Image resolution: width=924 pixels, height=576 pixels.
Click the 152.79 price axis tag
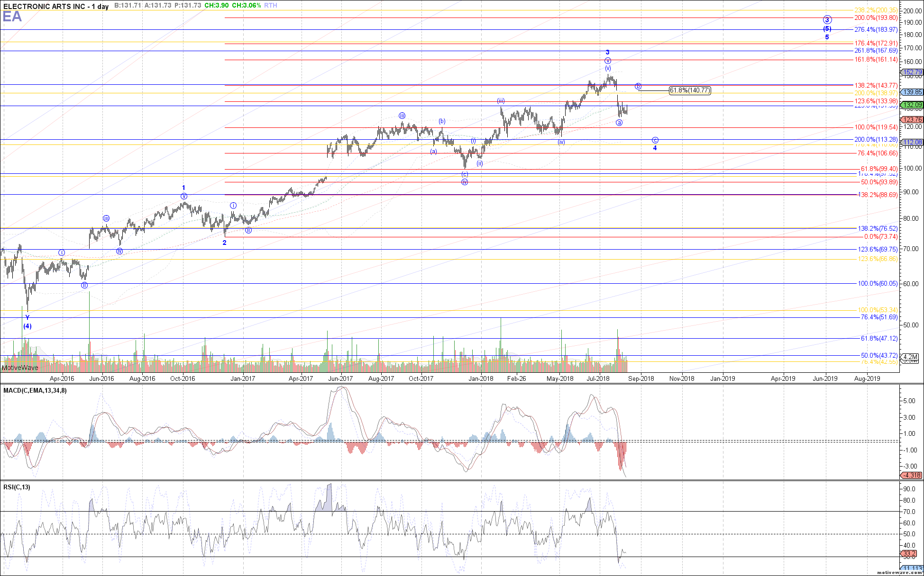tap(912, 72)
